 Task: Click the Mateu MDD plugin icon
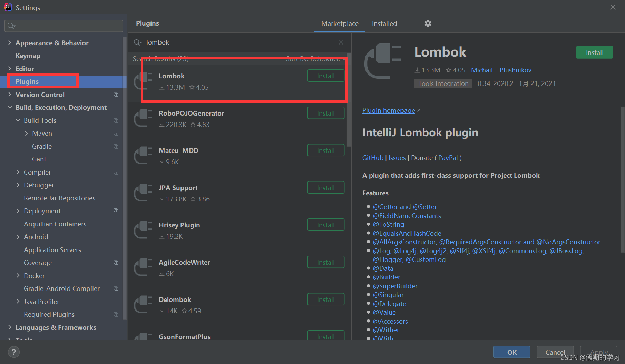[143, 156]
